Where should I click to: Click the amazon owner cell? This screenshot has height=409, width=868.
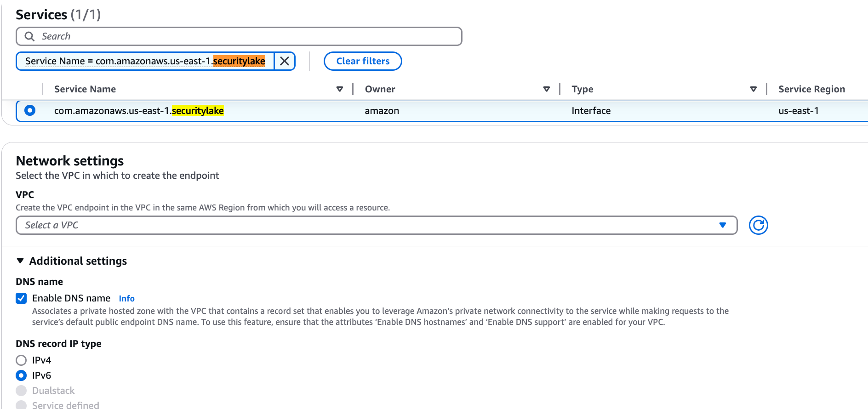pyautogui.click(x=382, y=111)
